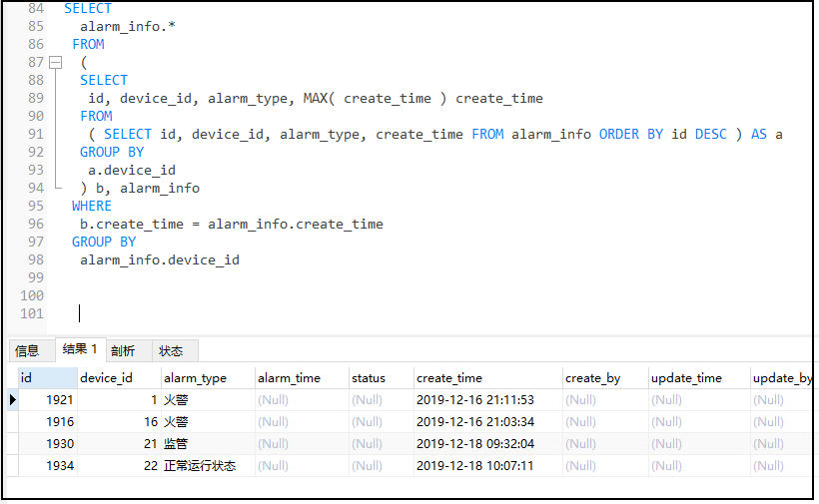
Task: Click the current row arrow indicator
Action: click(12, 400)
